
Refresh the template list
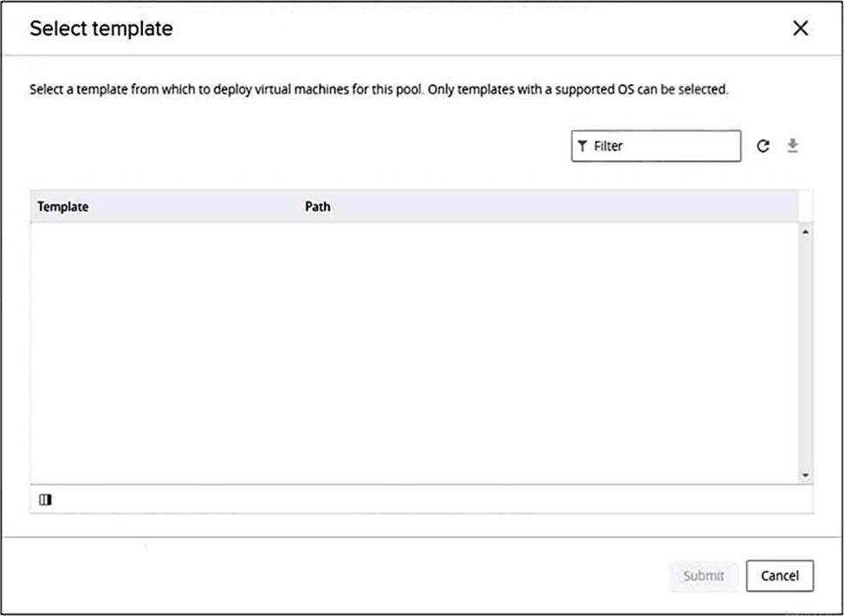click(x=763, y=146)
